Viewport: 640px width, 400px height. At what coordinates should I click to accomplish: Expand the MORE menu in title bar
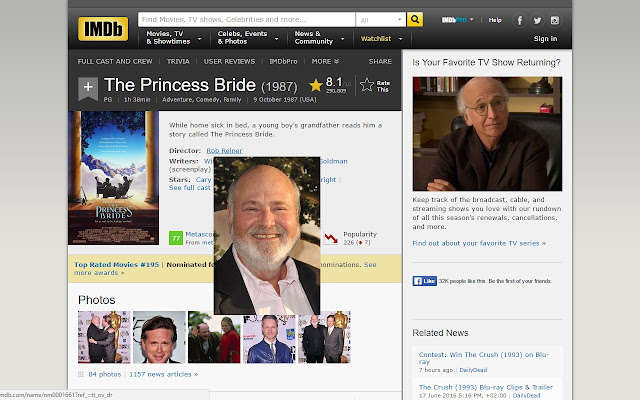325,61
